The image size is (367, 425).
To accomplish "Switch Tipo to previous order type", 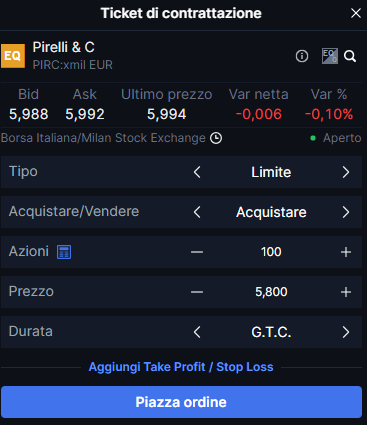I will (197, 172).
